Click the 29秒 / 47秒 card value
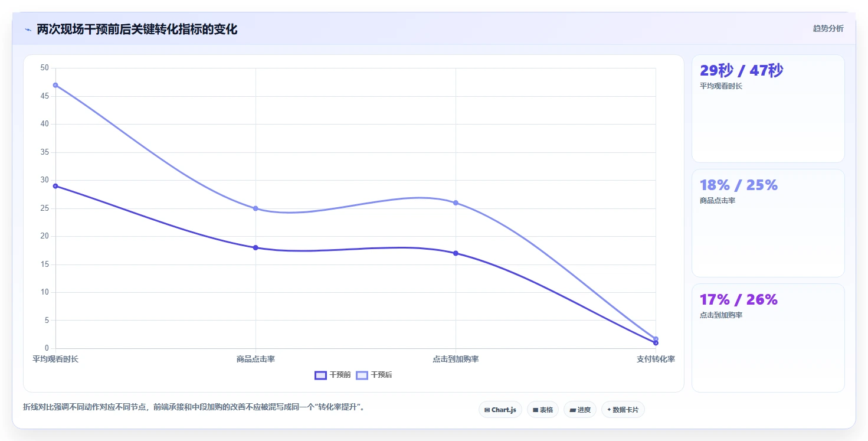 tap(742, 71)
